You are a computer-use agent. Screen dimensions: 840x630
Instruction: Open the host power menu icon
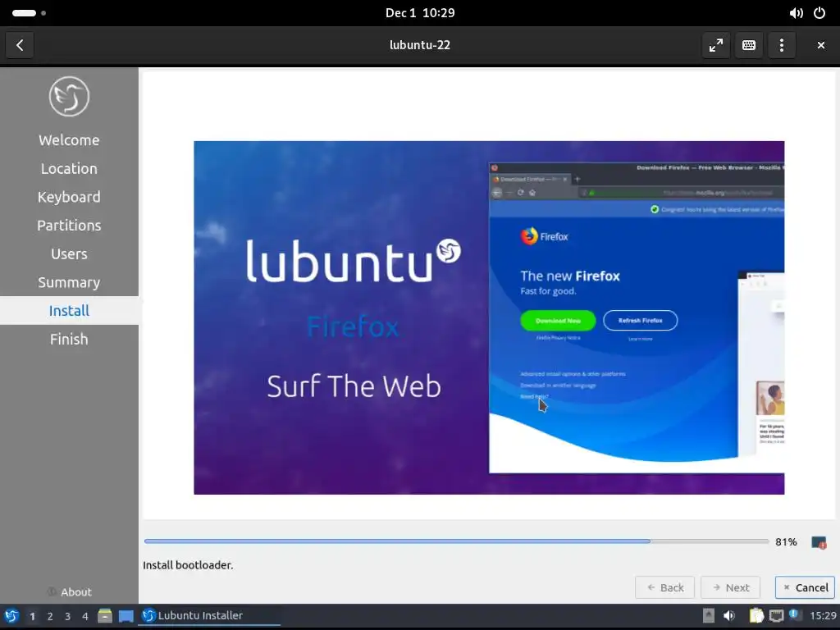pos(819,13)
